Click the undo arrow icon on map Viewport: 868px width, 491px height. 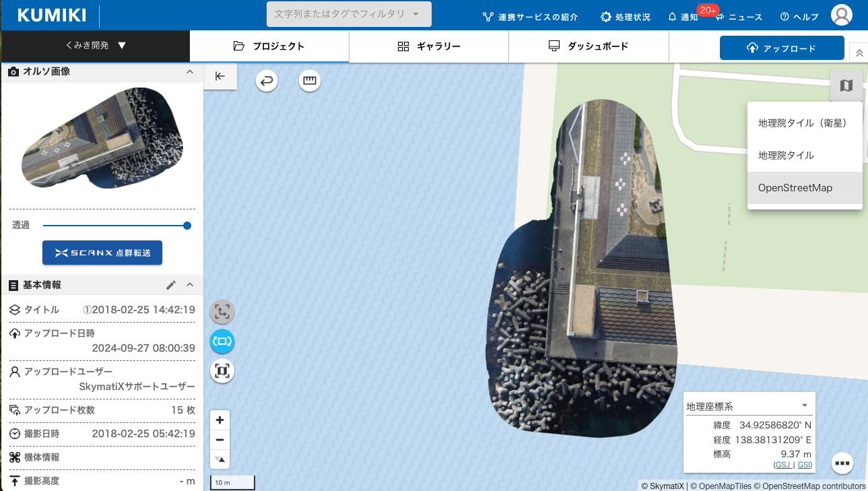[267, 81]
